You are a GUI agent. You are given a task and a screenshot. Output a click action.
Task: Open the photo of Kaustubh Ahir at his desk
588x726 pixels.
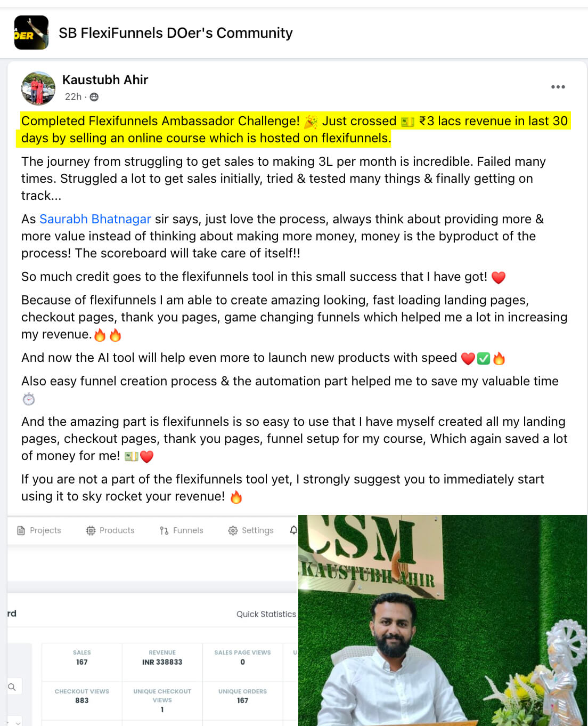tap(442, 618)
